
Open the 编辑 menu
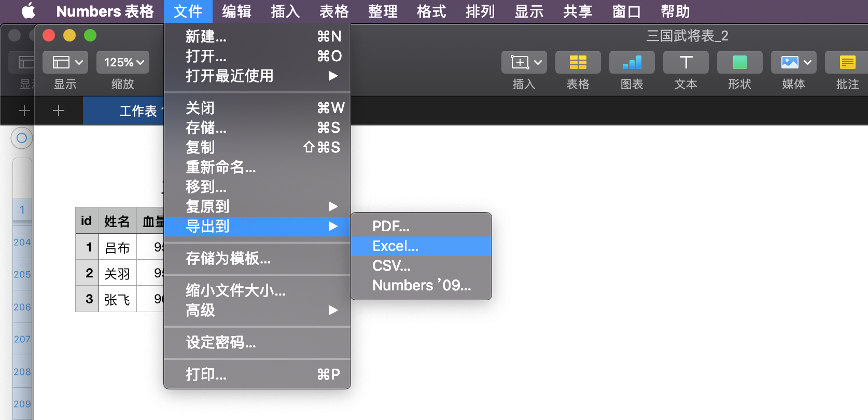coord(236,11)
